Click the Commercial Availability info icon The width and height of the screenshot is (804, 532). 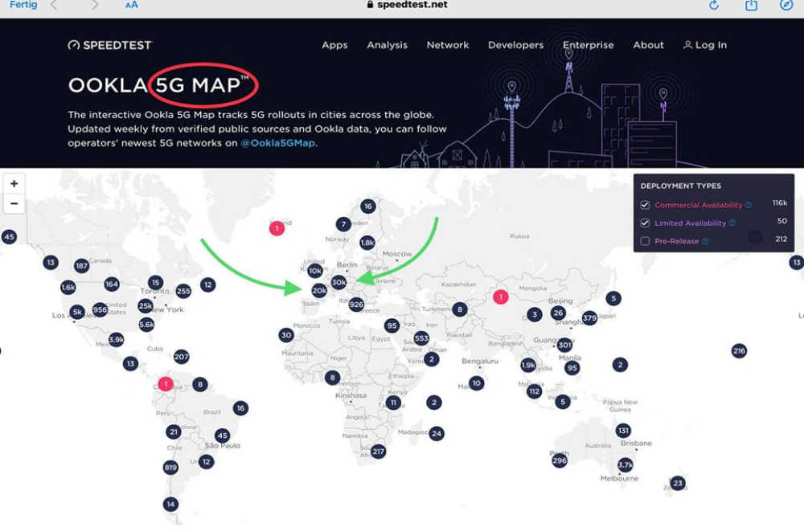tap(749, 205)
